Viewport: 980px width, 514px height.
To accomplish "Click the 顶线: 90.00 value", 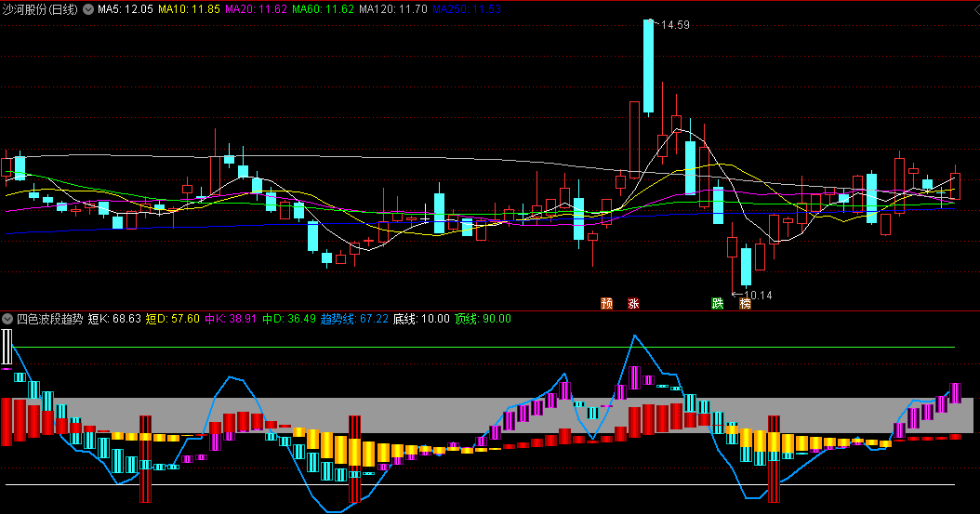I will pos(483,319).
